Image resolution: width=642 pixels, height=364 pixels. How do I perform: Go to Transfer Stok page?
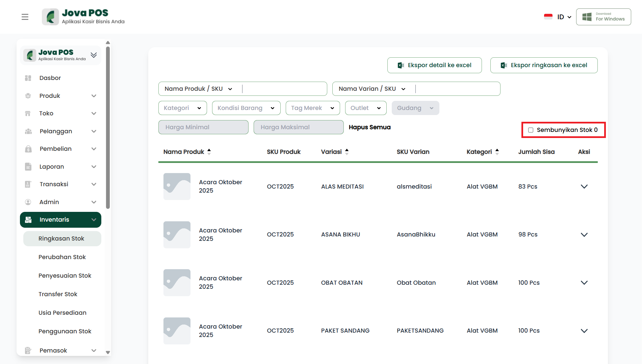click(58, 294)
